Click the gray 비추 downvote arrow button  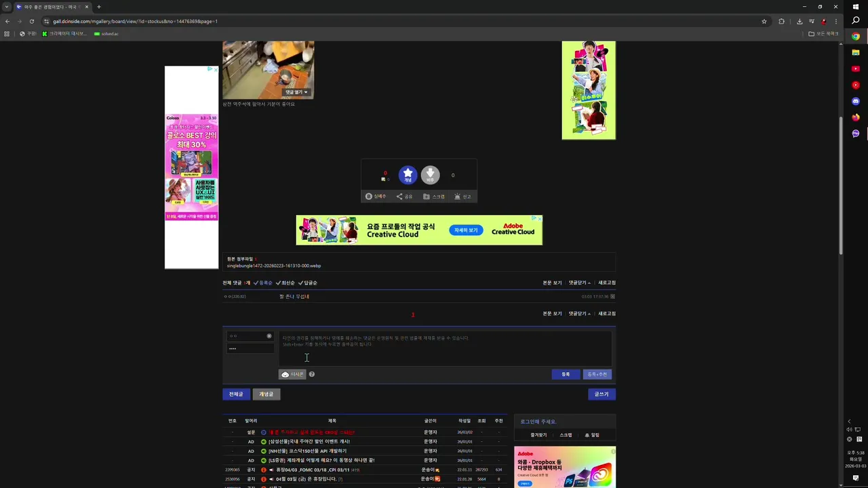point(430,175)
